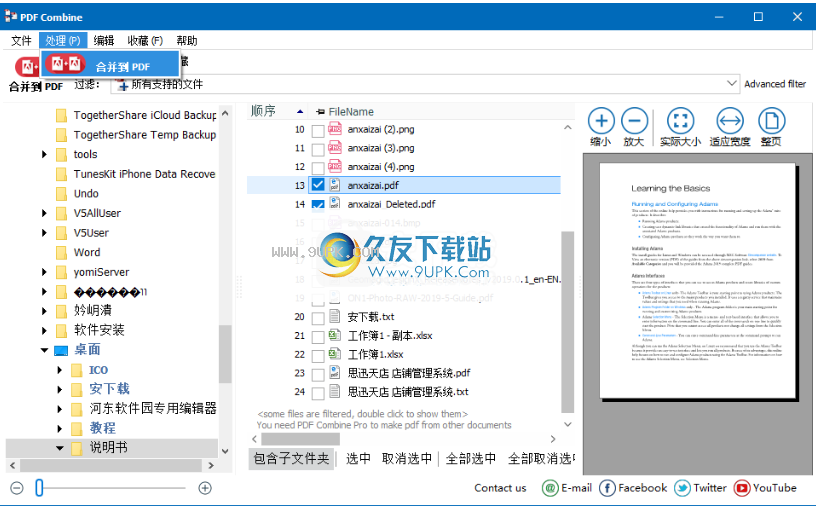Click the PNG icon of anxaizai (2).png
The height and width of the screenshot is (510, 816).
pyautogui.click(x=335, y=129)
